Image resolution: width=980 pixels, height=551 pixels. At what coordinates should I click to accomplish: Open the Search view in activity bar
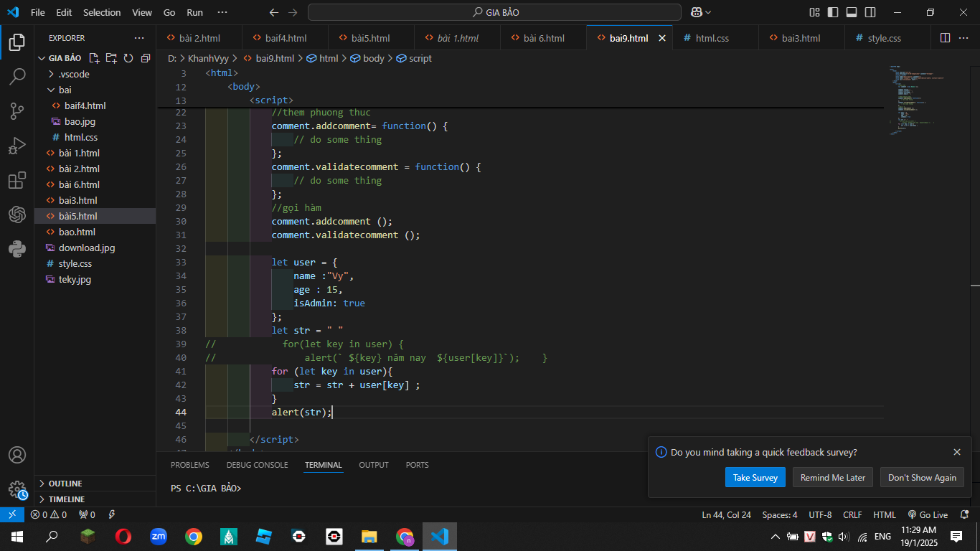coord(17,77)
